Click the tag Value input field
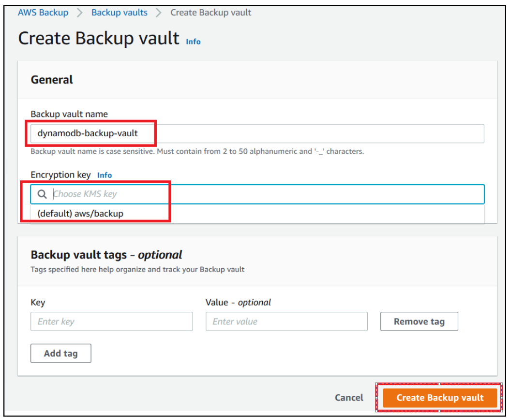The width and height of the screenshot is (510, 420). [x=286, y=321]
